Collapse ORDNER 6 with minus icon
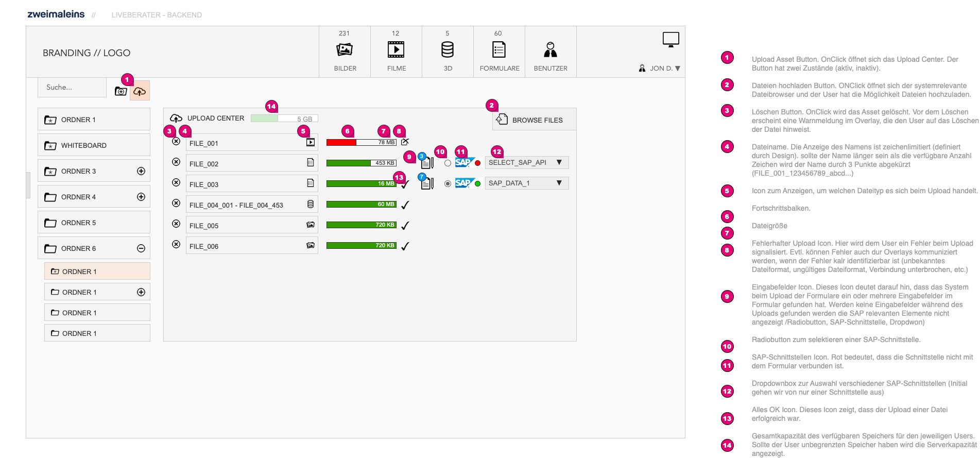Screen dimensions: 980x458 pyautogui.click(x=141, y=248)
